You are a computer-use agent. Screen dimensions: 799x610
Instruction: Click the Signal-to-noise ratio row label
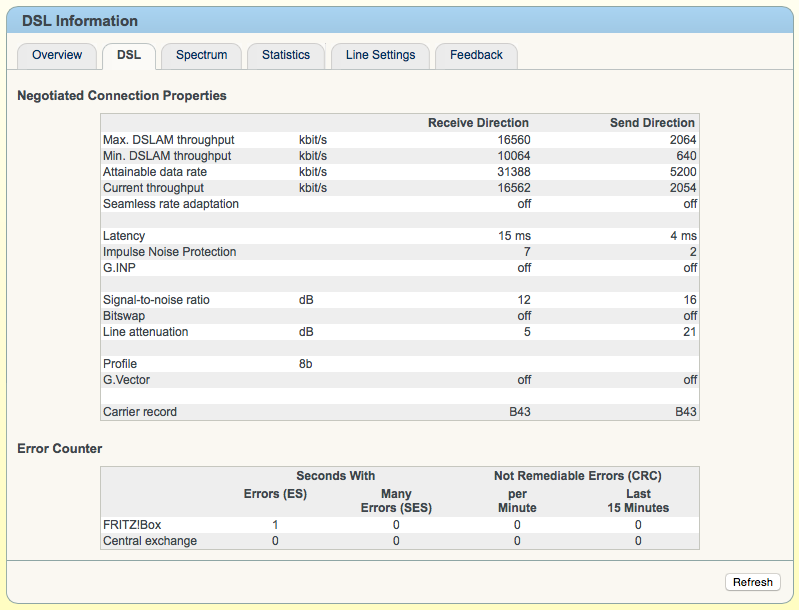point(156,300)
